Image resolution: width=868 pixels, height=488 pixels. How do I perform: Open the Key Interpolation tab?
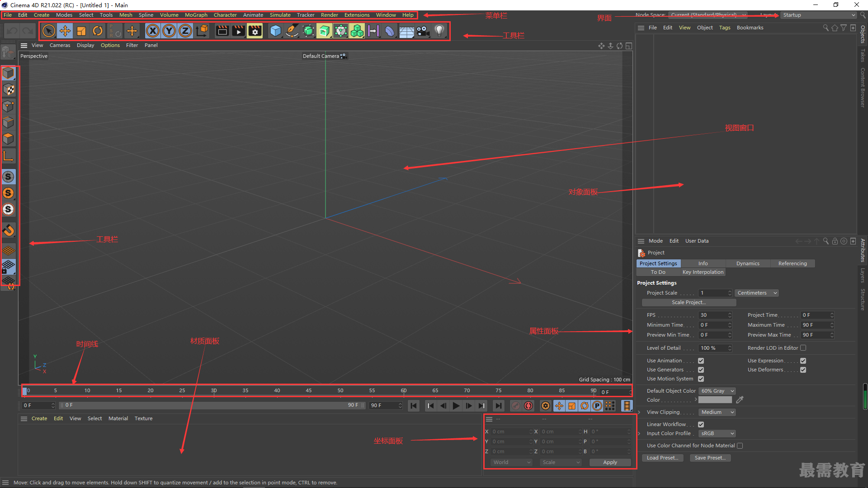(x=703, y=272)
